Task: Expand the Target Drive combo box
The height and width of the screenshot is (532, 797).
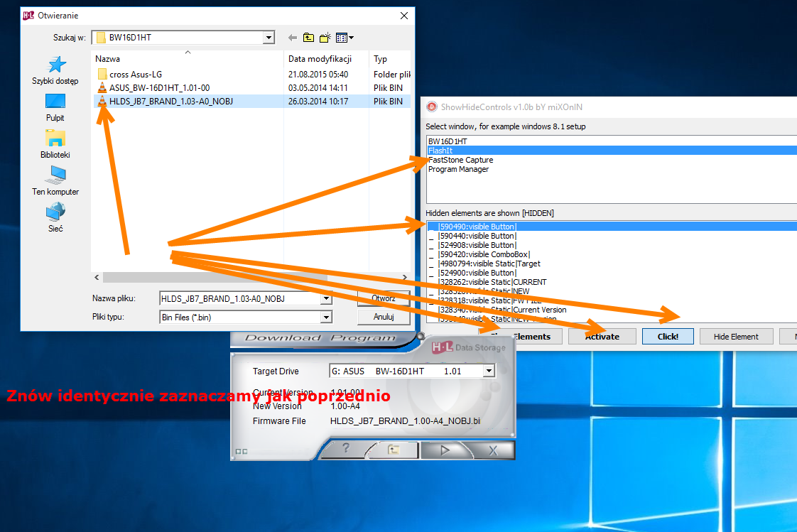Action: 489,371
